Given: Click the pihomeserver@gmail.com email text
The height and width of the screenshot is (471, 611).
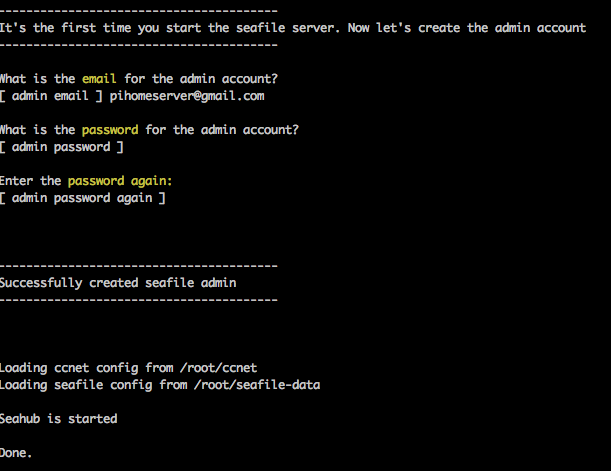Looking at the screenshot, I should (x=187, y=96).
